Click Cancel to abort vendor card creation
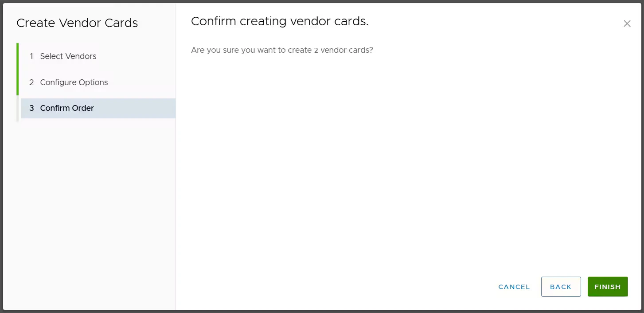The width and height of the screenshot is (644, 313). click(x=513, y=286)
